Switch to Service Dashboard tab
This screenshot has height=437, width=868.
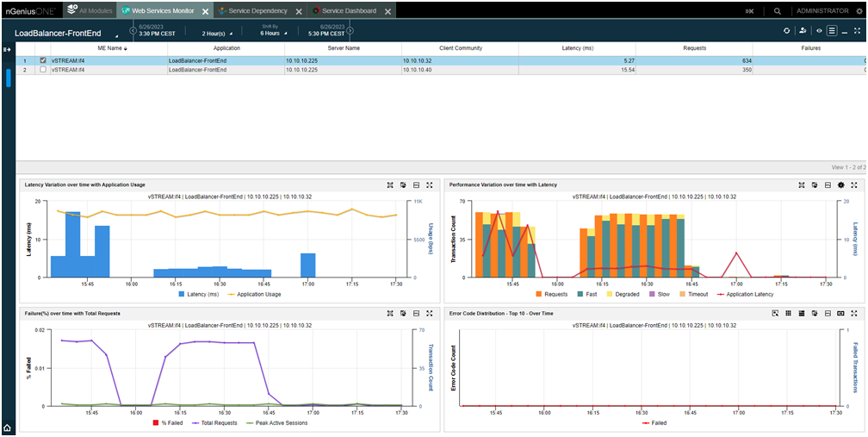[350, 10]
